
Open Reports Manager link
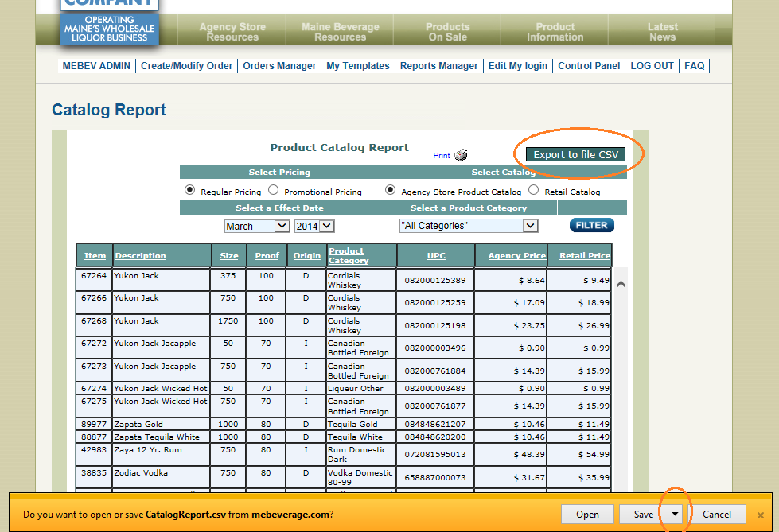438,65
